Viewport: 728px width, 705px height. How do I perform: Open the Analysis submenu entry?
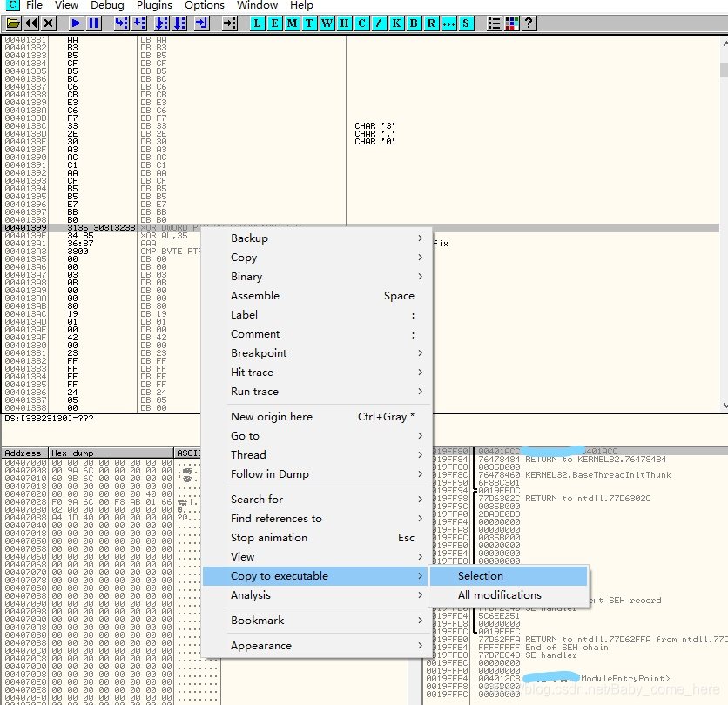[317, 595]
